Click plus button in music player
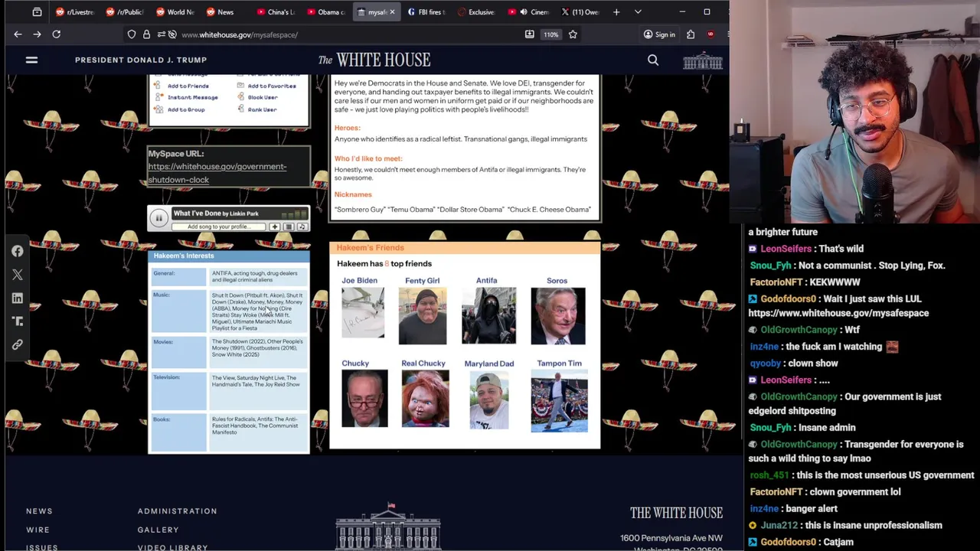980x551 pixels. click(x=274, y=227)
